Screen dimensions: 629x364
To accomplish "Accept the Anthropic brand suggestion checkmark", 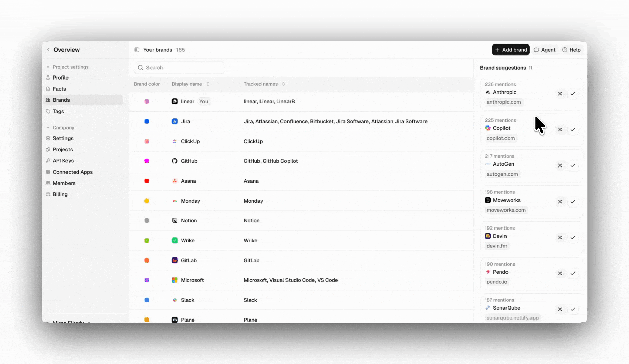I will click(573, 94).
